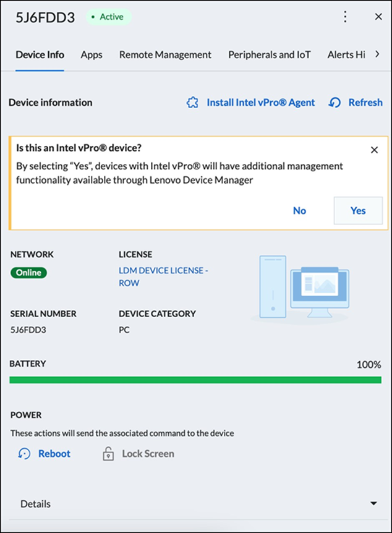Click the Reboot command label

tap(54, 453)
